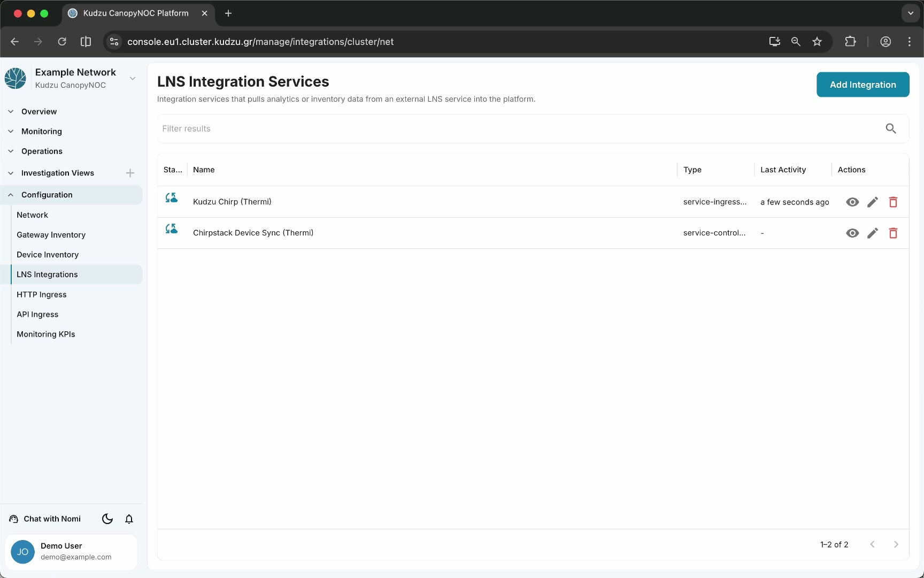Image resolution: width=924 pixels, height=578 pixels.
Task: View the Kudzu Chirp (Thermi) integration
Action: (852, 202)
